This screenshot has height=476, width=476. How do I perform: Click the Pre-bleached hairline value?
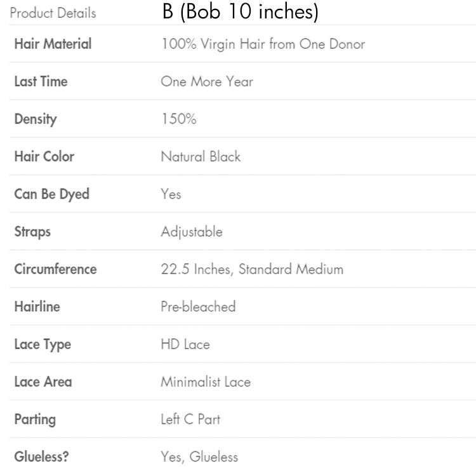point(198,307)
